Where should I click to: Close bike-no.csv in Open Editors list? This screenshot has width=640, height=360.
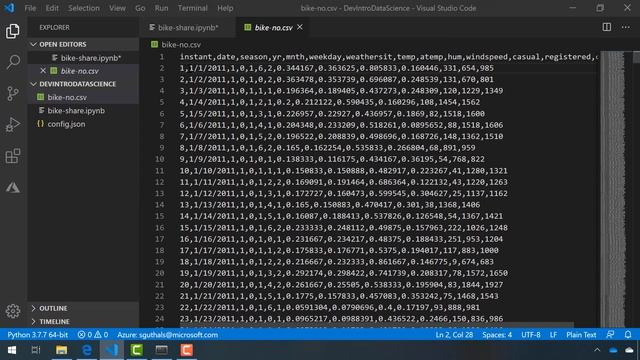(43, 71)
